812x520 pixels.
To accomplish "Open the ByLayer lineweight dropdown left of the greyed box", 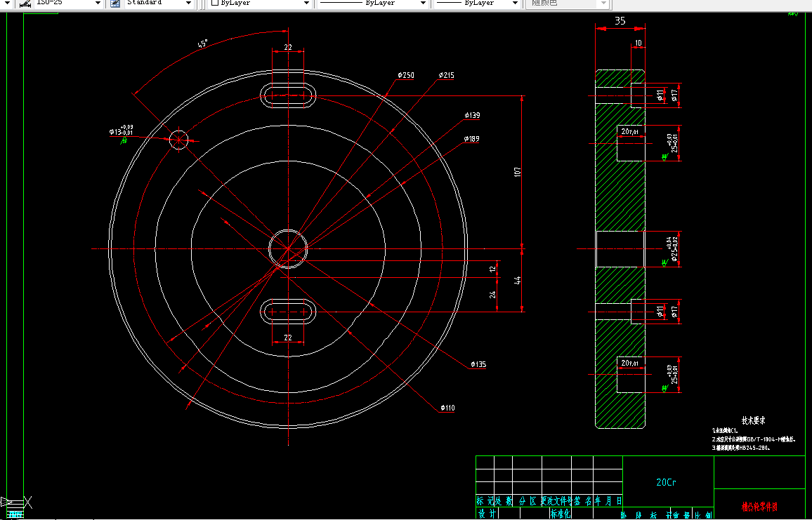I will pyautogui.click(x=515, y=3).
